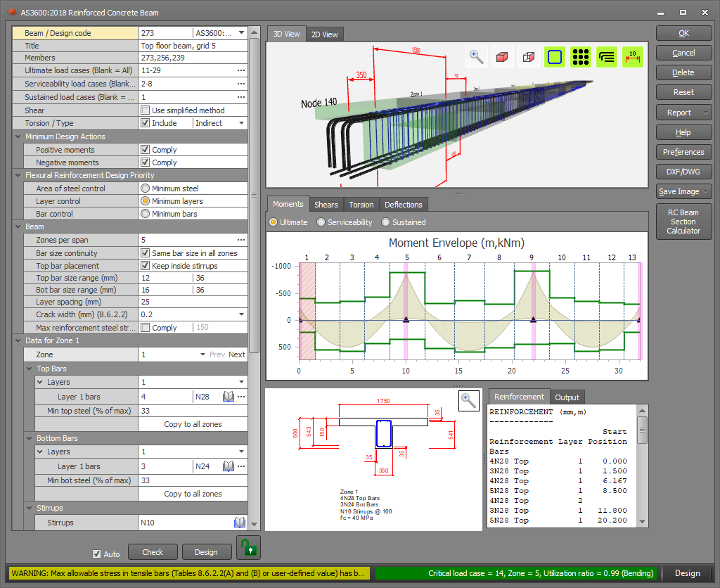Open the Zone number dropdown
This screenshot has width=720, height=588.
coord(202,354)
